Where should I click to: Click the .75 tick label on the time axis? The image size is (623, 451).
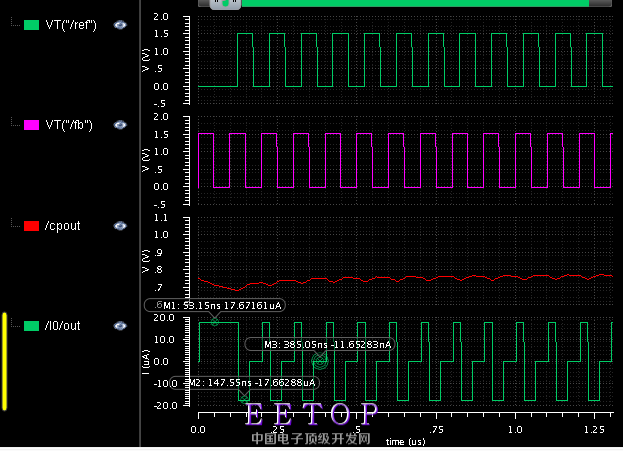click(x=436, y=430)
